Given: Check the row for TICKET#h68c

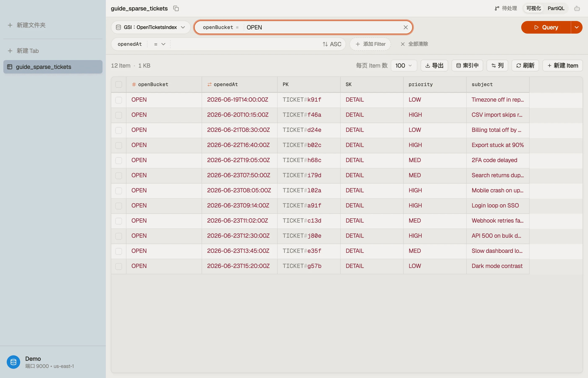Looking at the screenshot, I should (118, 160).
